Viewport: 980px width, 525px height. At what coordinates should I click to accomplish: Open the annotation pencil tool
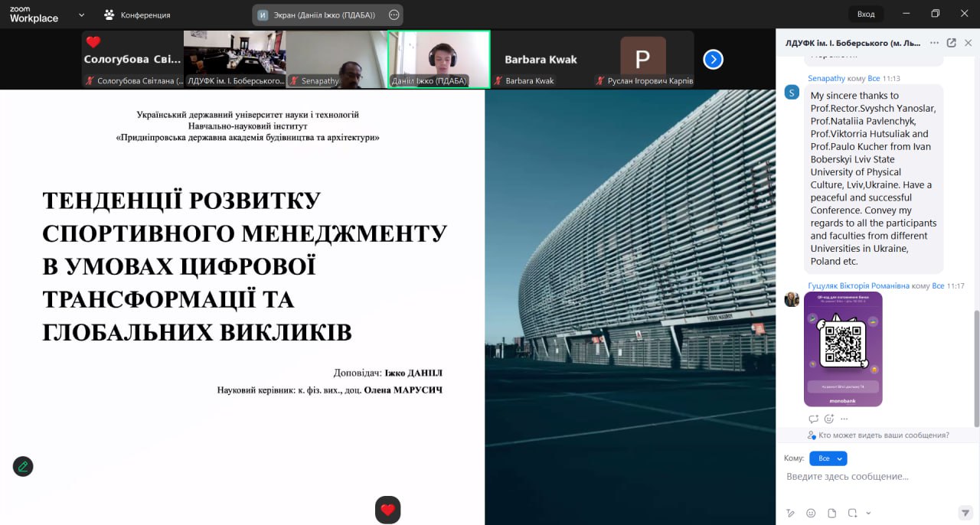pyautogui.click(x=23, y=466)
